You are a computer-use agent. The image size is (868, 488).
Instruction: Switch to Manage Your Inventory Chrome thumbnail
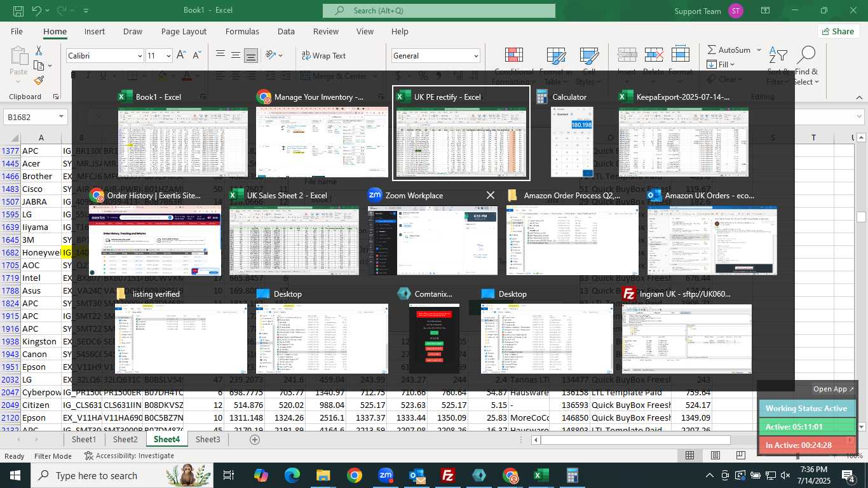pyautogui.click(x=322, y=142)
